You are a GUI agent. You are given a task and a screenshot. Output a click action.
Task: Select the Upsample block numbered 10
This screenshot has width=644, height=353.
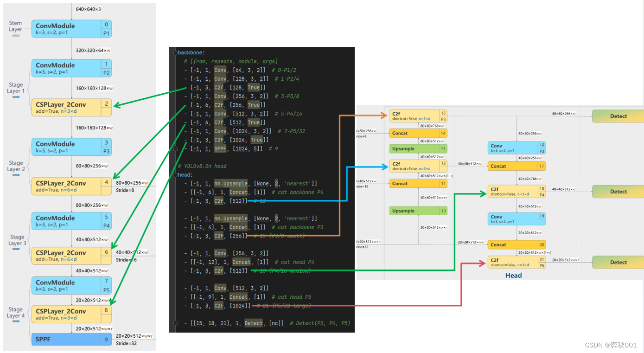tap(418, 211)
